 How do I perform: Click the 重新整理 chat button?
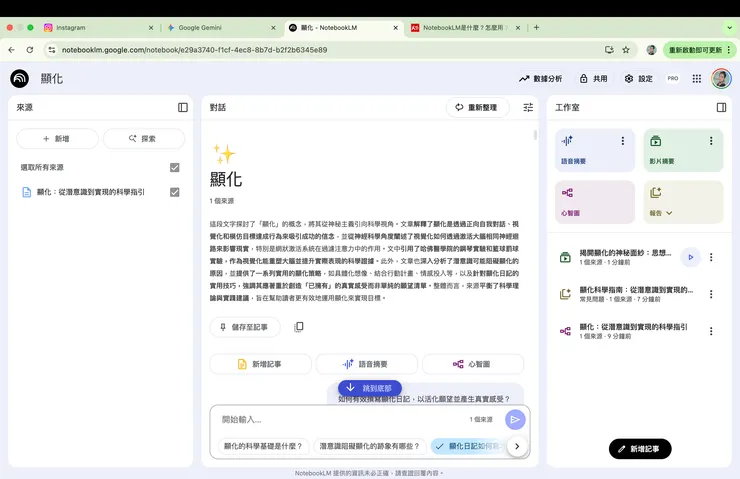coord(477,108)
